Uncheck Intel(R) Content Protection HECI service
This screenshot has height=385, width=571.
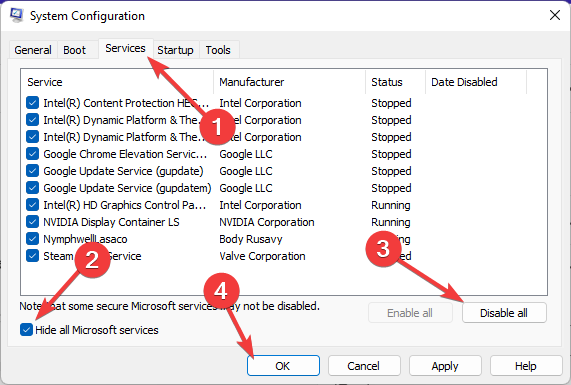32,103
